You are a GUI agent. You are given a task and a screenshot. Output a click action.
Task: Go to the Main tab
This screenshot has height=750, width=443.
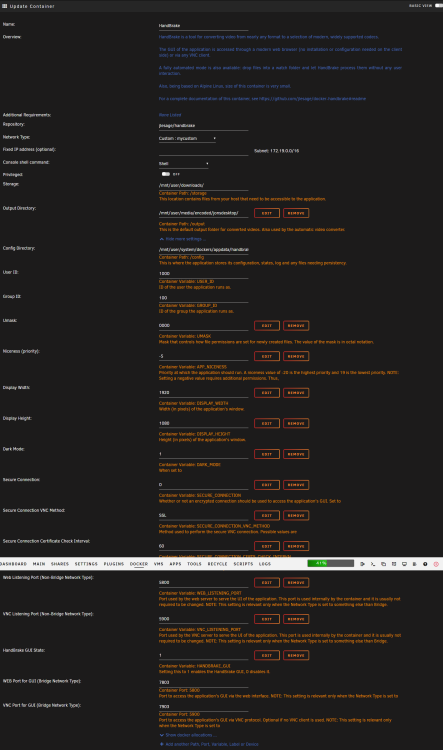coord(39,564)
